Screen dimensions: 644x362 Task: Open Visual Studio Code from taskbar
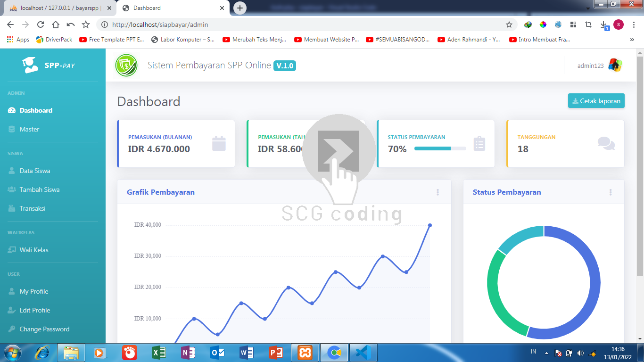click(x=363, y=352)
